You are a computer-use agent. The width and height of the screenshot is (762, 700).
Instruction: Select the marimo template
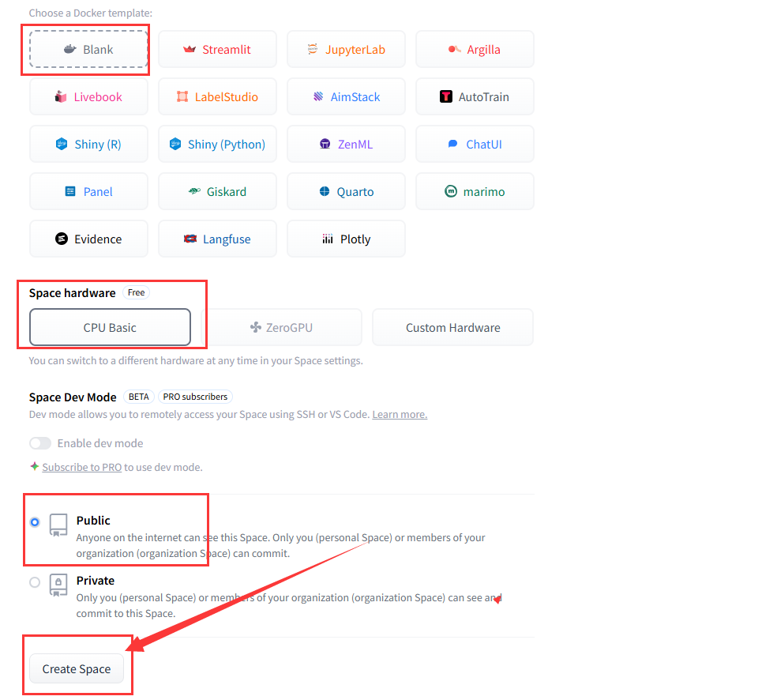tap(475, 191)
